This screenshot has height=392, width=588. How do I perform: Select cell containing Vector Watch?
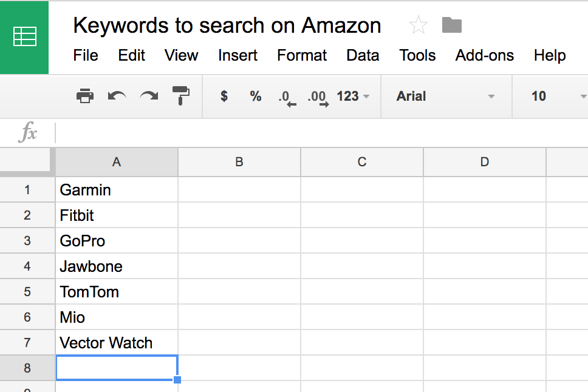pyautogui.click(x=117, y=342)
